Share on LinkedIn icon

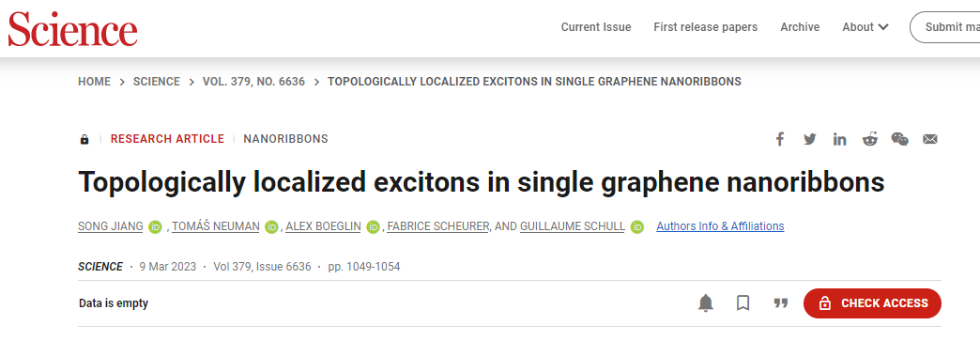pos(839,139)
